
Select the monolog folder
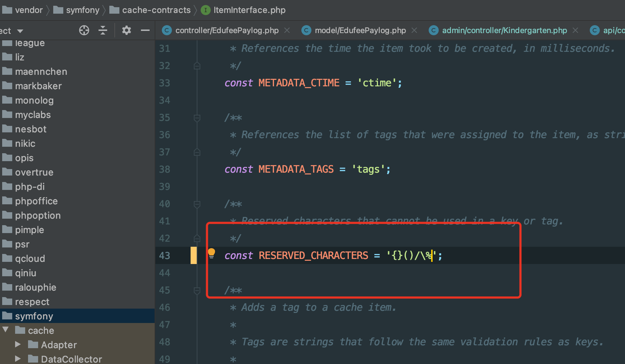pos(77,100)
